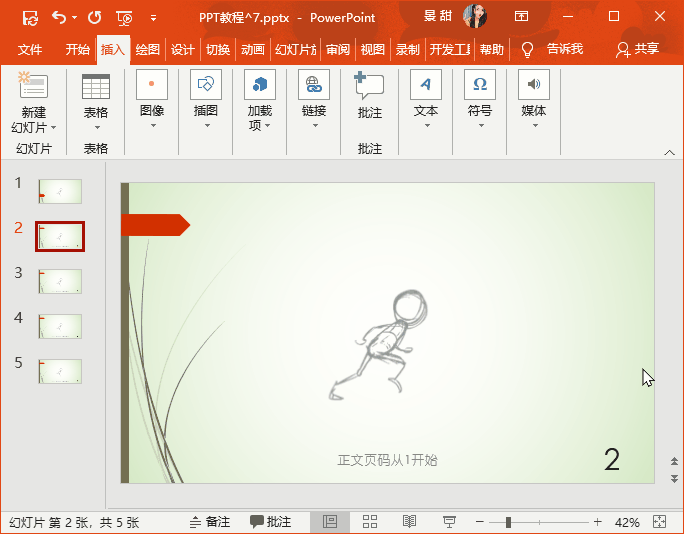Image resolution: width=684 pixels, height=534 pixels.
Task: Open the 幻灯片放映 tab
Action: click(x=296, y=50)
